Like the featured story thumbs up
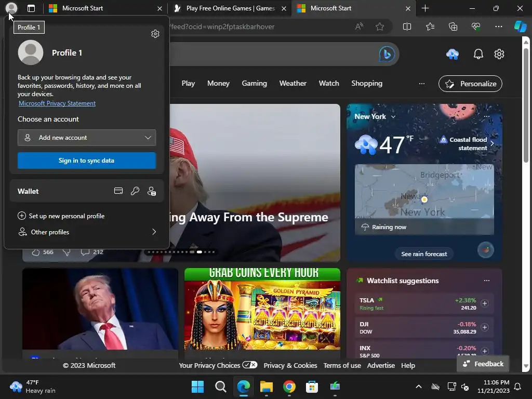 (36, 252)
